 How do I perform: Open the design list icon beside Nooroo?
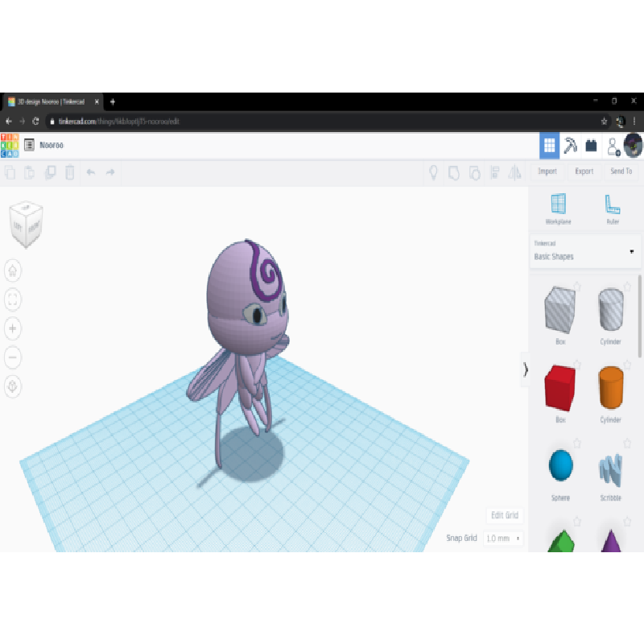point(29,145)
